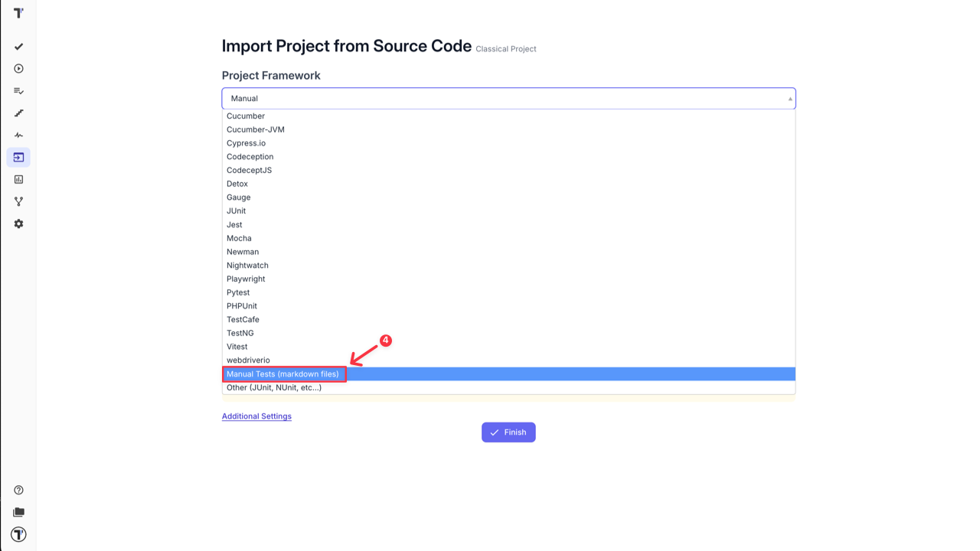Screen dimensions: 980x551
Task: Pick Cypress.io in the framework list
Action: [x=246, y=142]
